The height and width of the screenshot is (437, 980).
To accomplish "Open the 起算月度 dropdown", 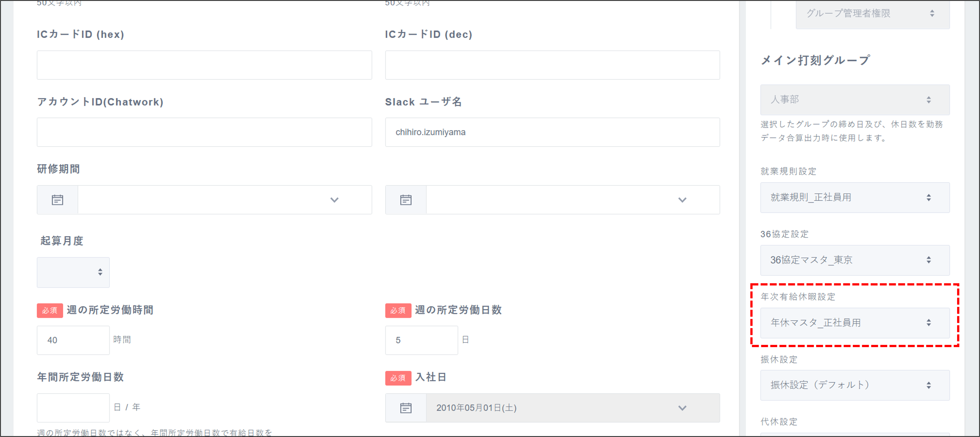I will pyautogui.click(x=73, y=272).
